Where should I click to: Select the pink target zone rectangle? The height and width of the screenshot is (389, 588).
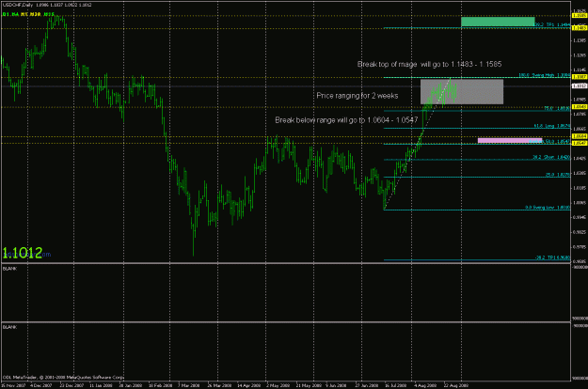[510, 140]
